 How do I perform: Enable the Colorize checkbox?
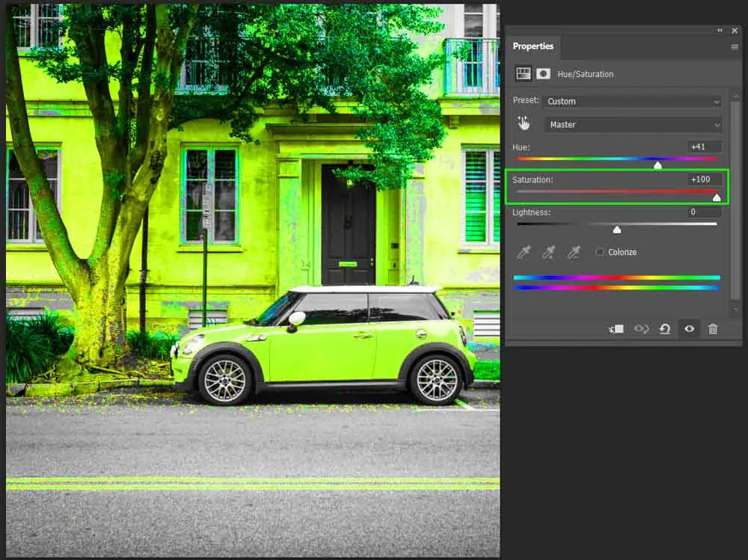[600, 253]
